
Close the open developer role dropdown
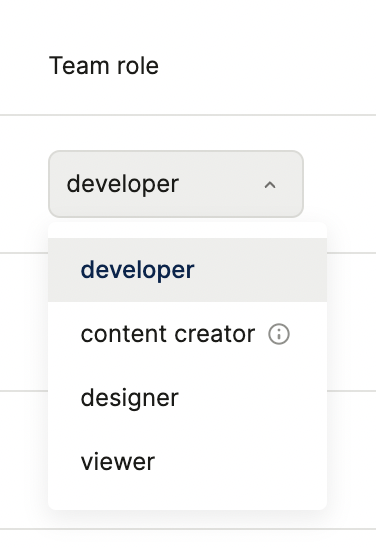coord(176,184)
